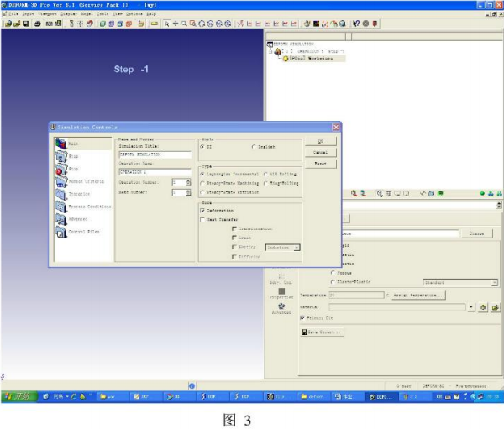Enable the Heat Transfer mode checkbox
504x429 pixels.
click(x=202, y=219)
